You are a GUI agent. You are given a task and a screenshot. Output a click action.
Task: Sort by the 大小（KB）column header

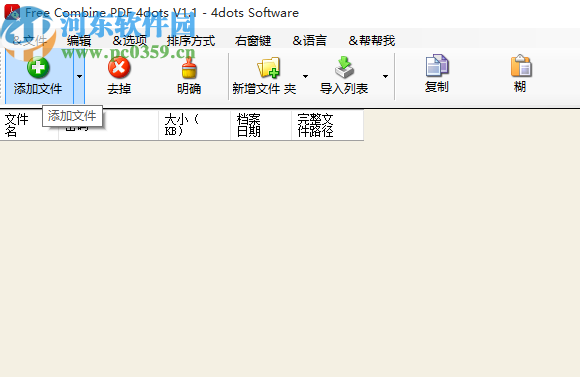(x=195, y=125)
